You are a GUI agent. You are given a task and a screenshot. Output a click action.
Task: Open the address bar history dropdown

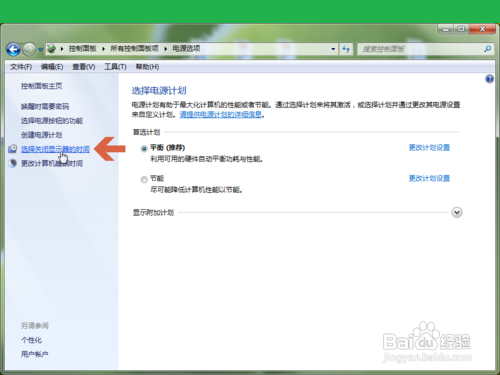pyautogui.click(x=333, y=49)
